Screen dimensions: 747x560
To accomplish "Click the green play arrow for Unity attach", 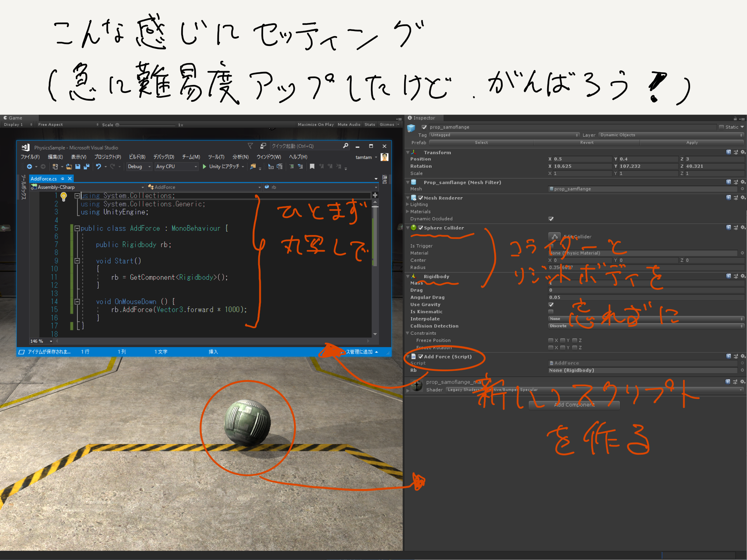I will [x=204, y=167].
